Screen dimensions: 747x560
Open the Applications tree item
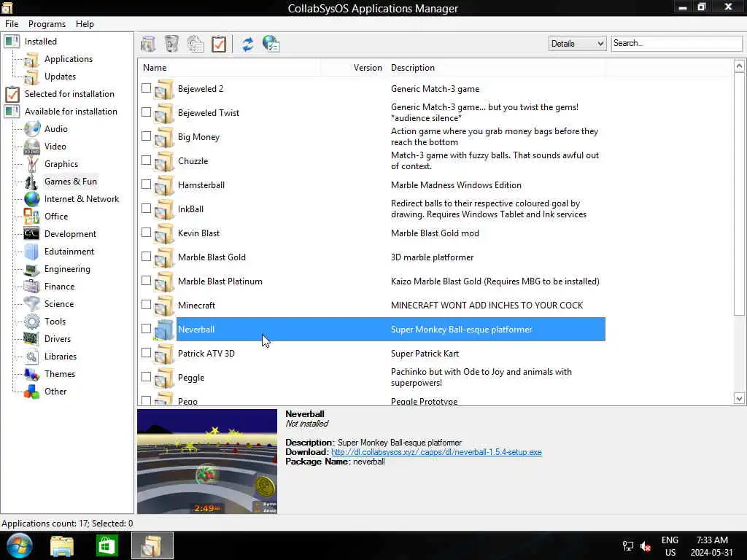pos(68,59)
